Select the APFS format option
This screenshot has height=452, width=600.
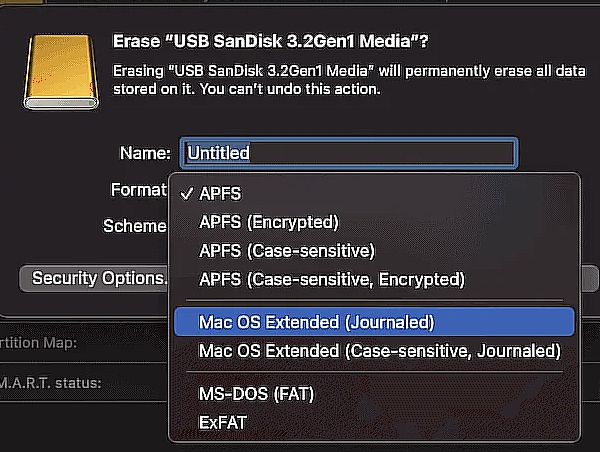[x=220, y=193]
